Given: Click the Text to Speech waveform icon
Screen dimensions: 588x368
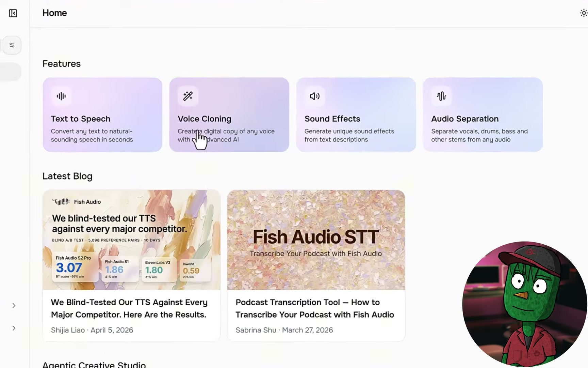Looking at the screenshot, I should [61, 96].
